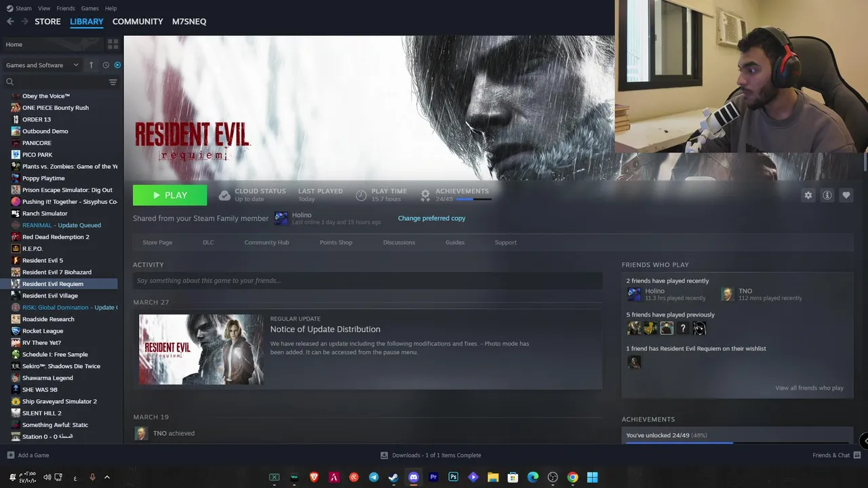Viewport: 868px width, 488px height.
Task: Open Photoshop from the taskbar
Action: 453,477
